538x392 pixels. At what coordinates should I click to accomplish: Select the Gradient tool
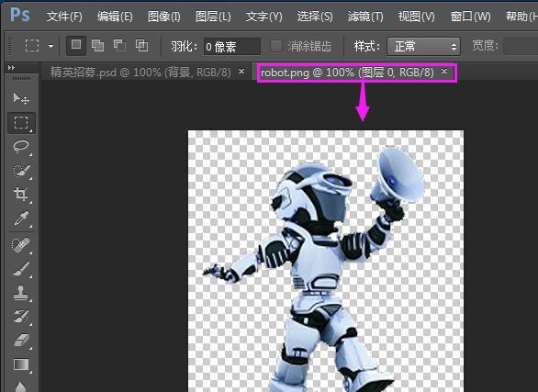tap(21, 364)
